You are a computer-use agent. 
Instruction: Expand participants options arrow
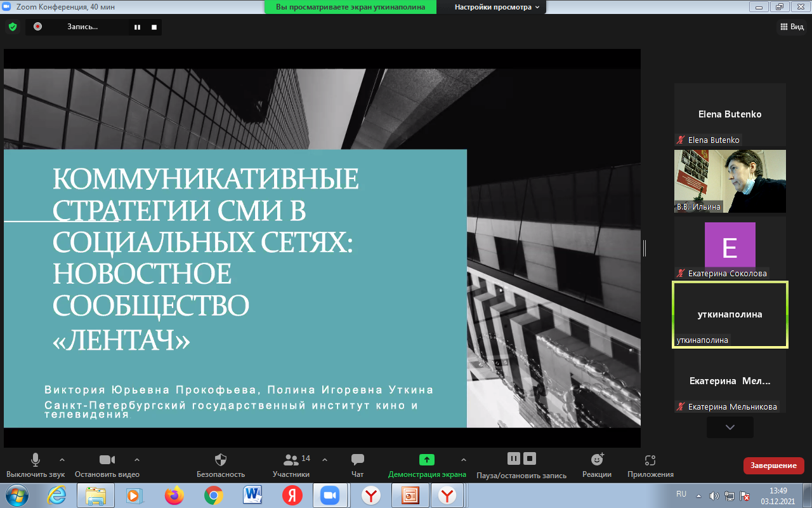click(325, 460)
